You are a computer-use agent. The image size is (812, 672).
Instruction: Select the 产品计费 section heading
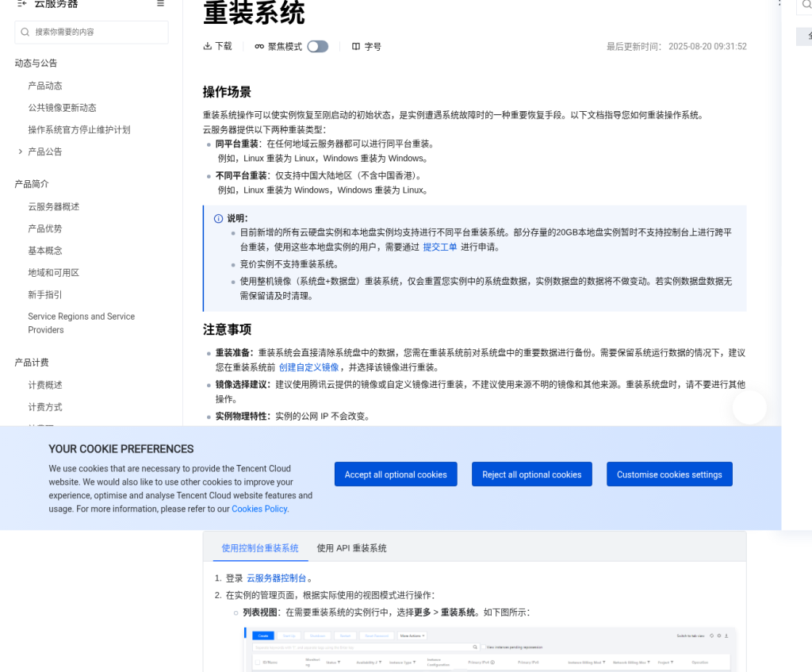pyautogui.click(x=32, y=363)
